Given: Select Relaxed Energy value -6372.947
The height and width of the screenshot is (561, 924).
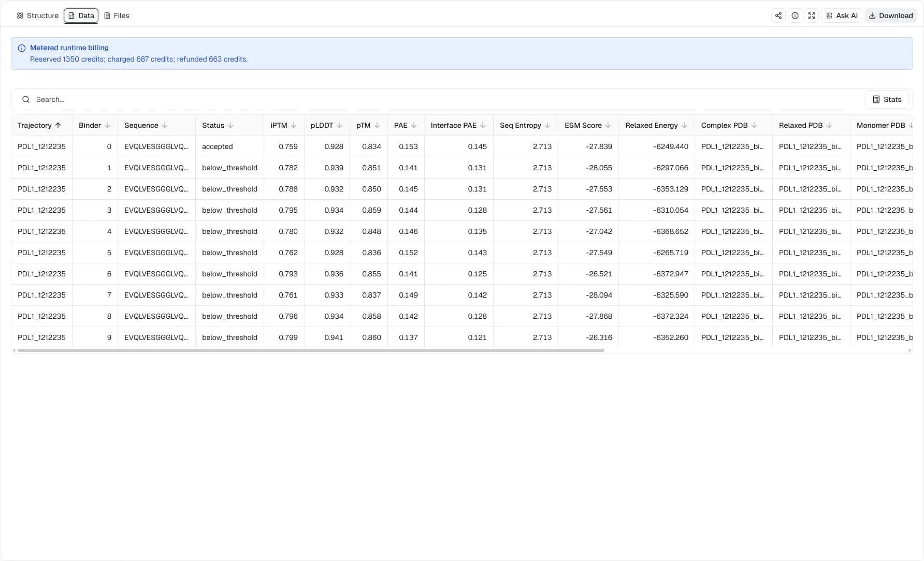Looking at the screenshot, I should point(671,274).
